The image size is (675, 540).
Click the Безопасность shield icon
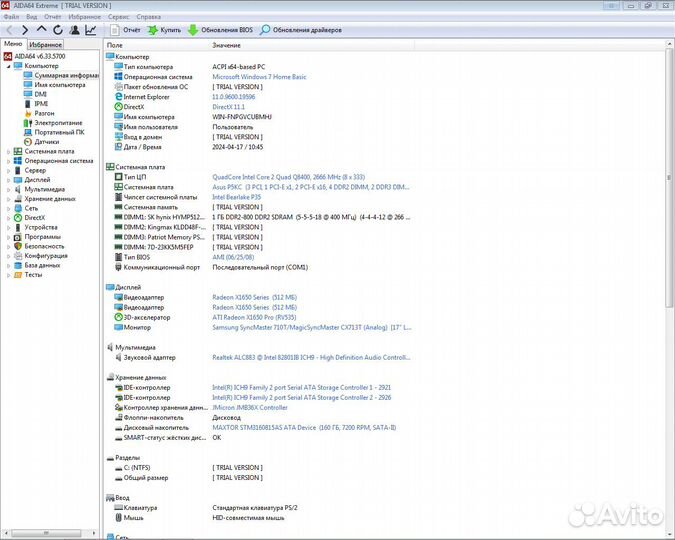pyautogui.click(x=18, y=246)
